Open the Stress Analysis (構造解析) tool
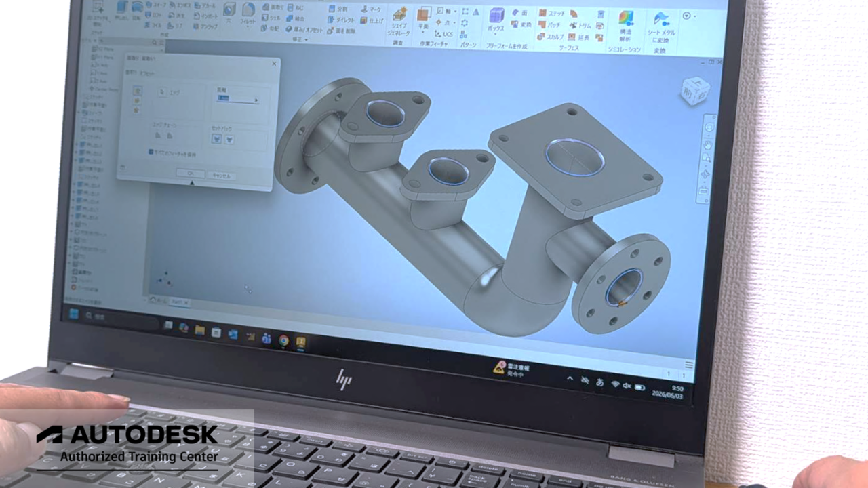Image resolution: width=868 pixels, height=488 pixels. tap(625, 26)
